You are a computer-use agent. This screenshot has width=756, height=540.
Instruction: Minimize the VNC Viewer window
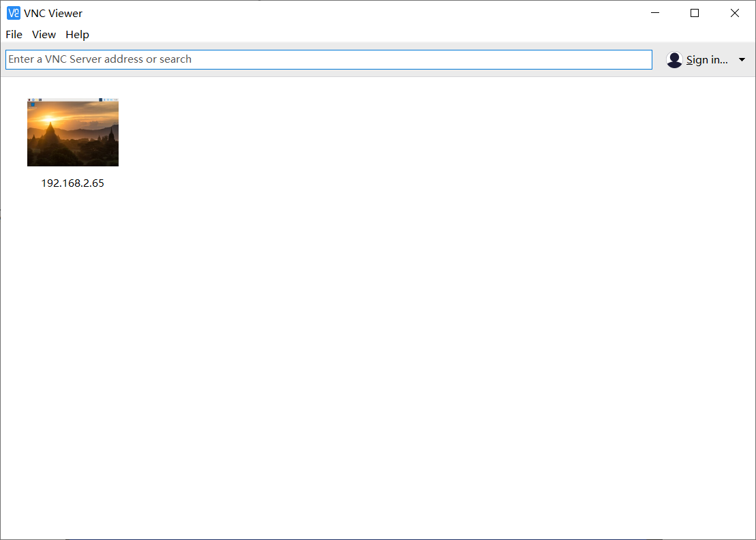click(654, 13)
